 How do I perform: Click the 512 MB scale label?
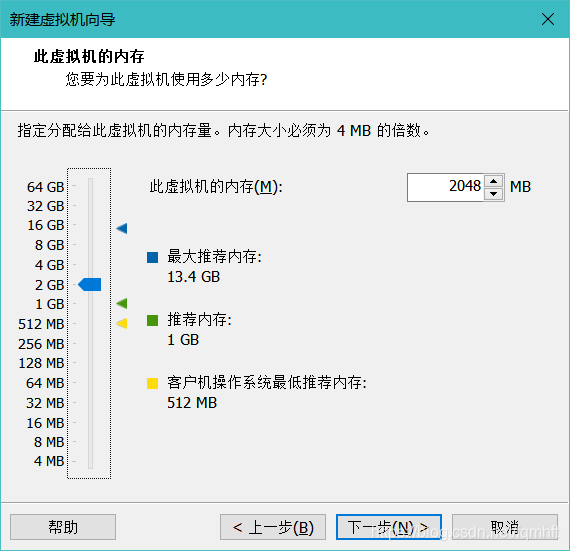point(41,324)
